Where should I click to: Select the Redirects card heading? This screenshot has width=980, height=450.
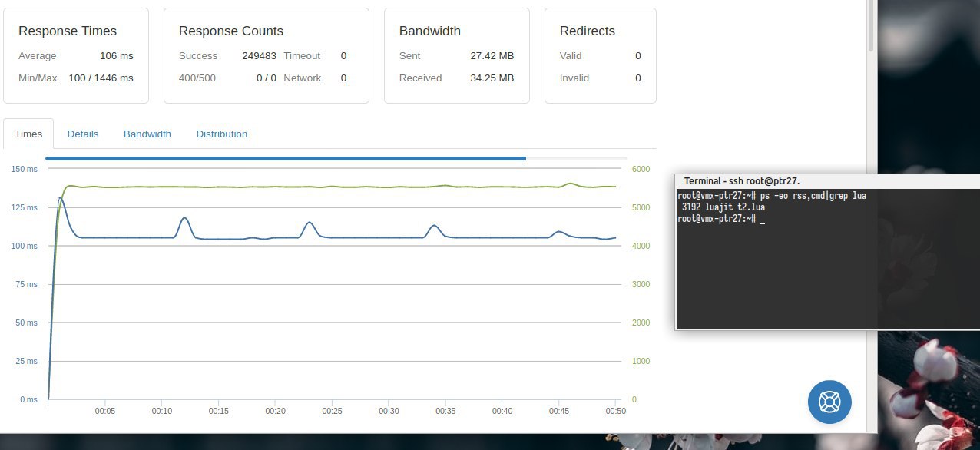588,31
